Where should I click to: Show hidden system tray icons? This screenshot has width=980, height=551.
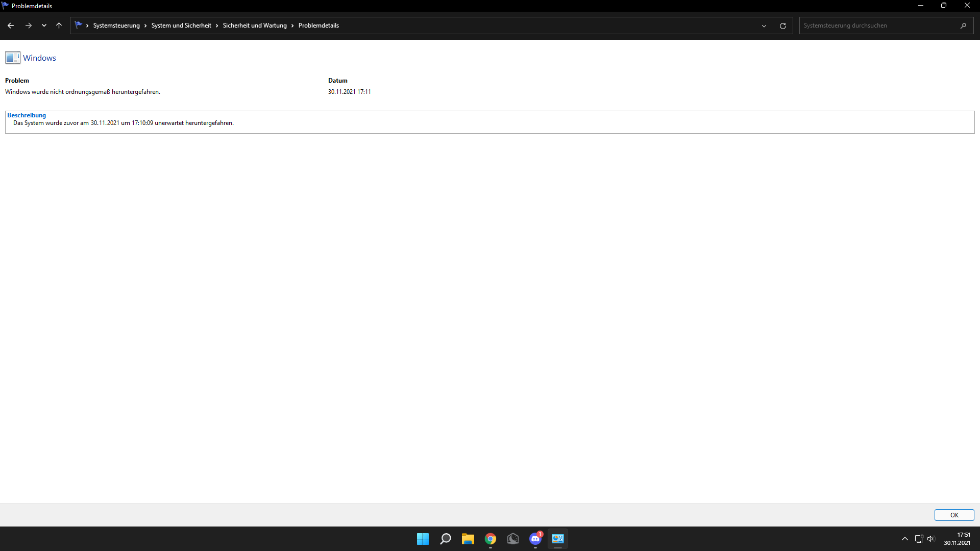(x=904, y=539)
